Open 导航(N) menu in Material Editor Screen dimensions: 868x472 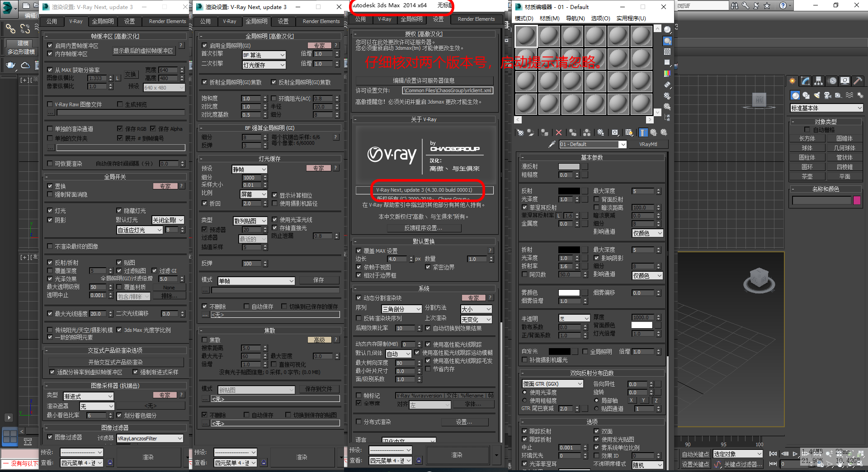click(x=575, y=18)
